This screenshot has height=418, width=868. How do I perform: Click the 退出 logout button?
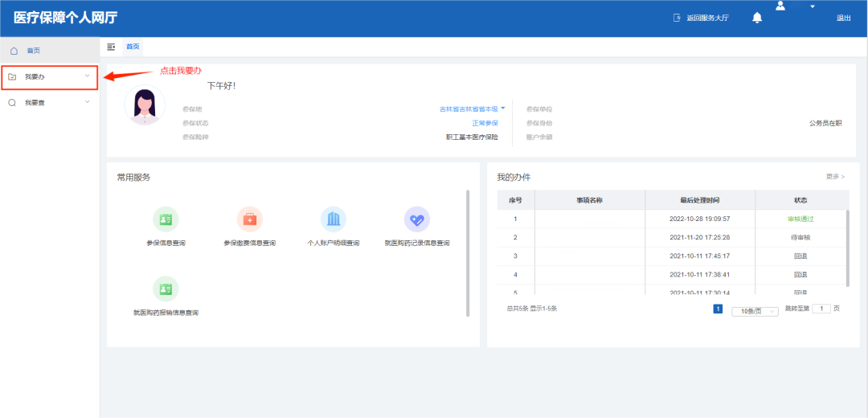tap(843, 18)
